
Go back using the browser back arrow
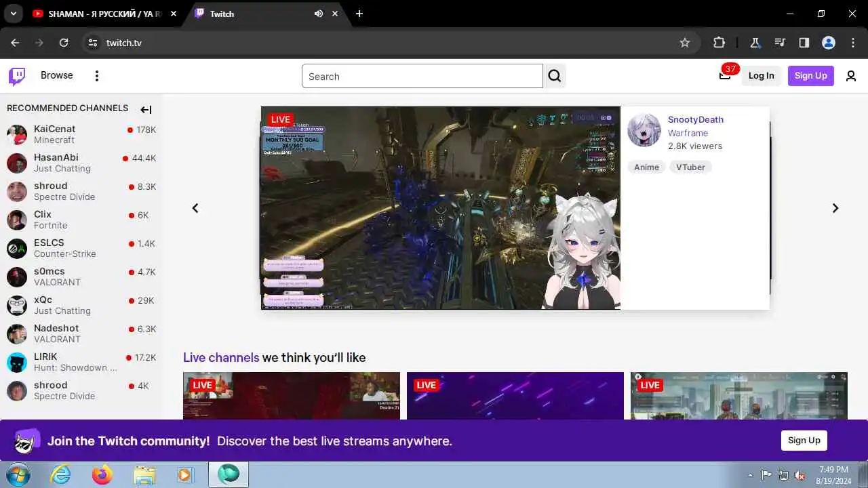tap(15, 43)
